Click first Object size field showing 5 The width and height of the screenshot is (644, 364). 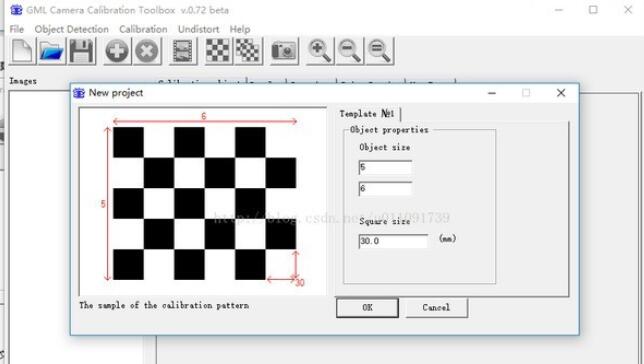pyautogui.click(x=385, y=168)
